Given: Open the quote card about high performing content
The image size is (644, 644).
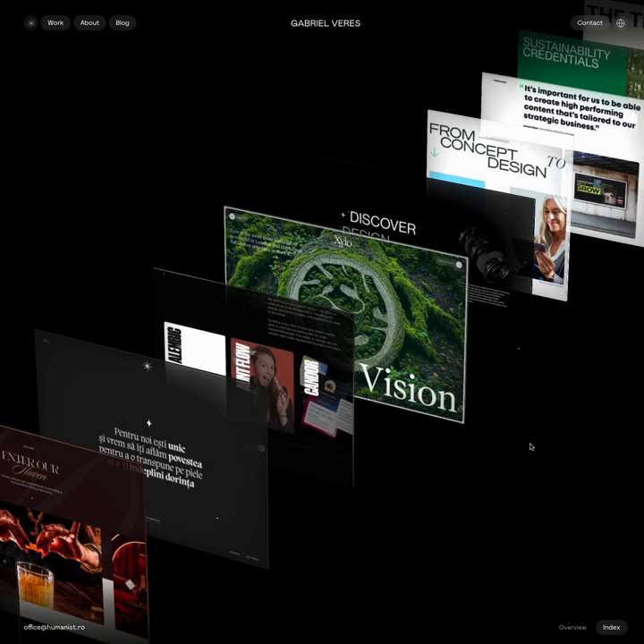Looking at the screenshot, I should pyautogui.click(x=572, y=112).
